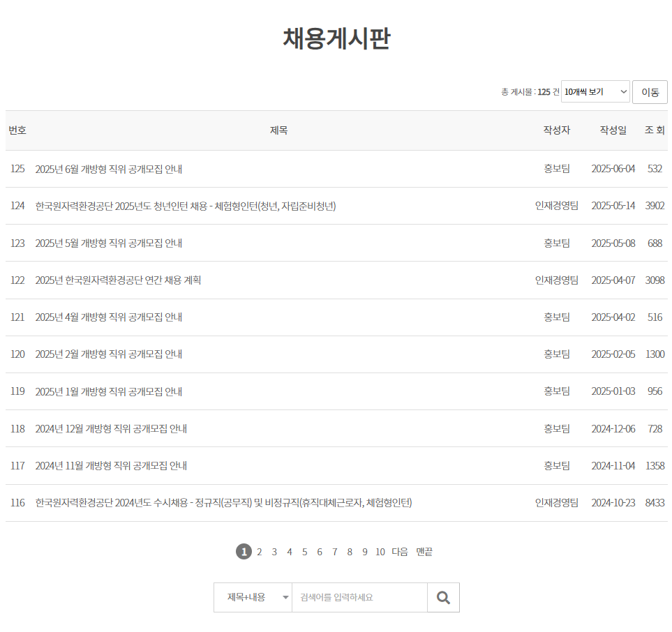Focus the 검색어를 입력하세요 search field
Screen dimensions: 672x632
coord(359,597)
